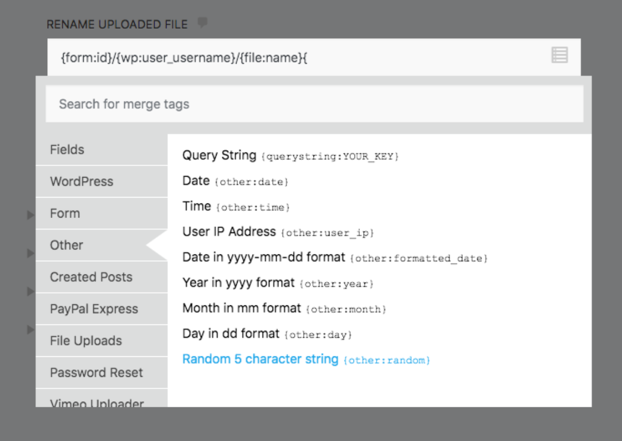This screenshot has height=441, width=622.
Task: Click the Rename Uploaded File help icon
Action: pos(203,22)
